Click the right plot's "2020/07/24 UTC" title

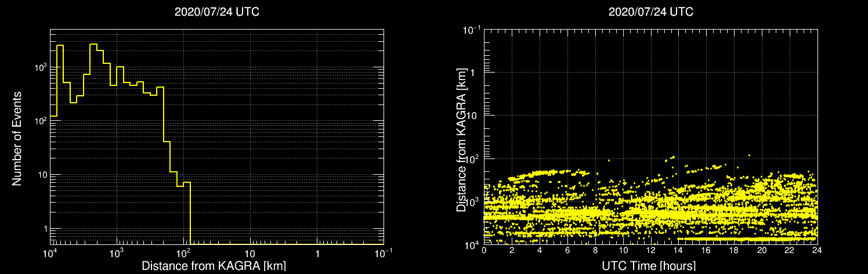pos(650,12)
